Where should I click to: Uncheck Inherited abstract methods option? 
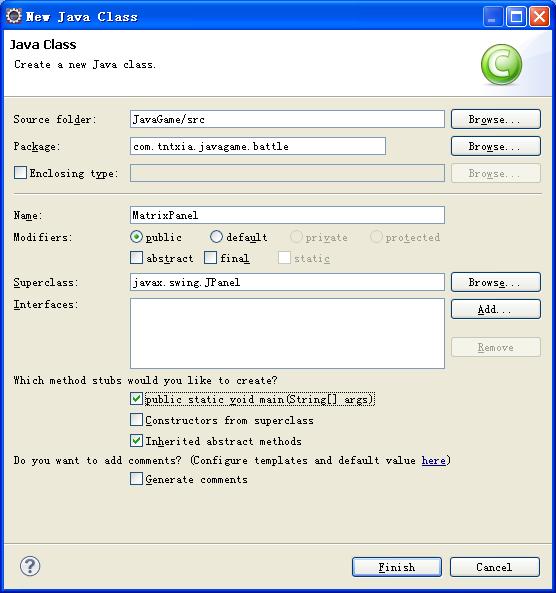pos(136,441)
